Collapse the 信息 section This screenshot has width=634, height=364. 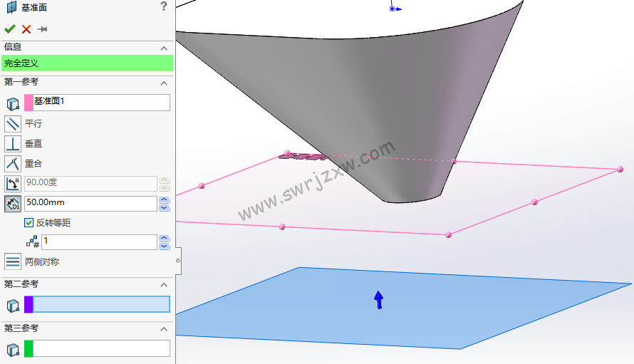(x=164, y=48)
